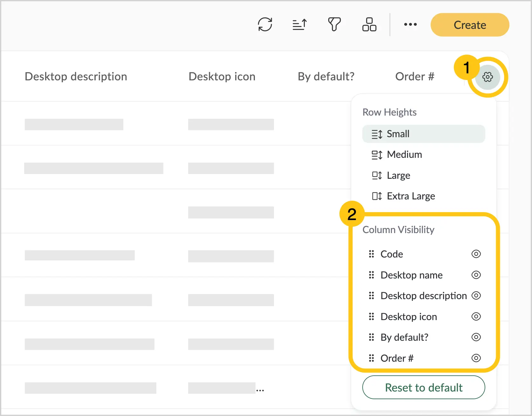Click the Desktop icon column header
The image size is (532, 416).
[222, 77]
